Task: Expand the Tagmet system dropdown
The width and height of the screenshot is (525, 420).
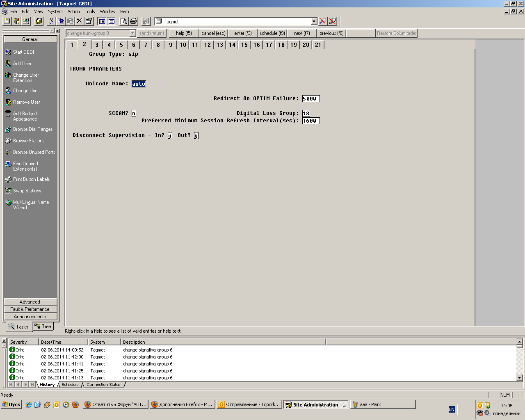Action: (x=314, y=21)
